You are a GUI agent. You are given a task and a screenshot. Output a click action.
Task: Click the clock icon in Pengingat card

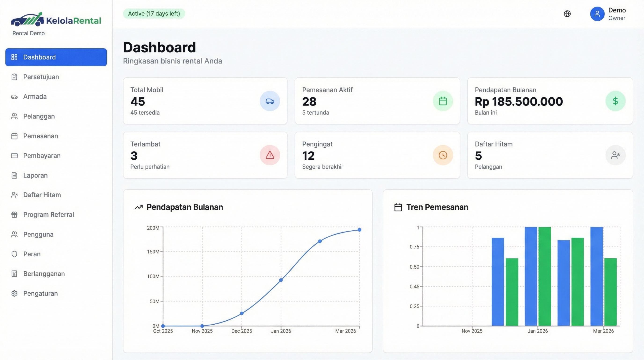443,155
